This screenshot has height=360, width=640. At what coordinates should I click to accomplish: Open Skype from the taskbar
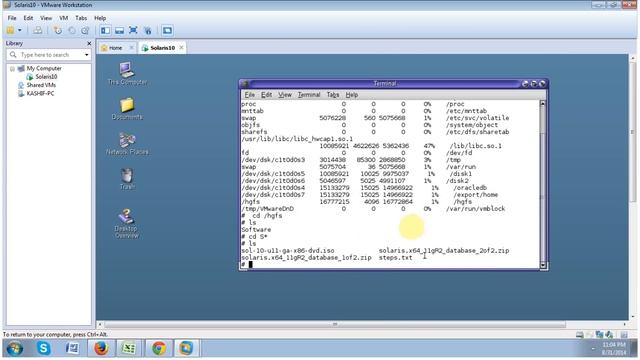[x=44, y=349]
